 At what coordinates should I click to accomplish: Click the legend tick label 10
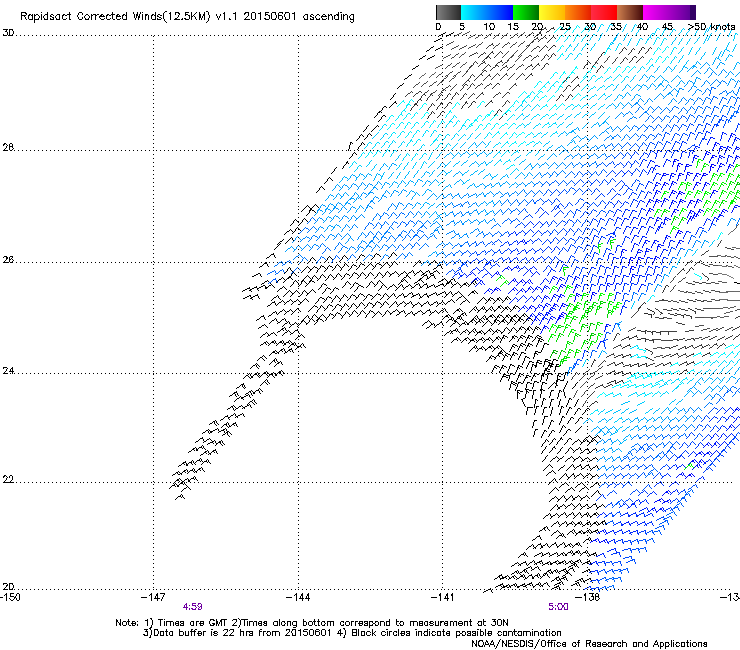489,27
